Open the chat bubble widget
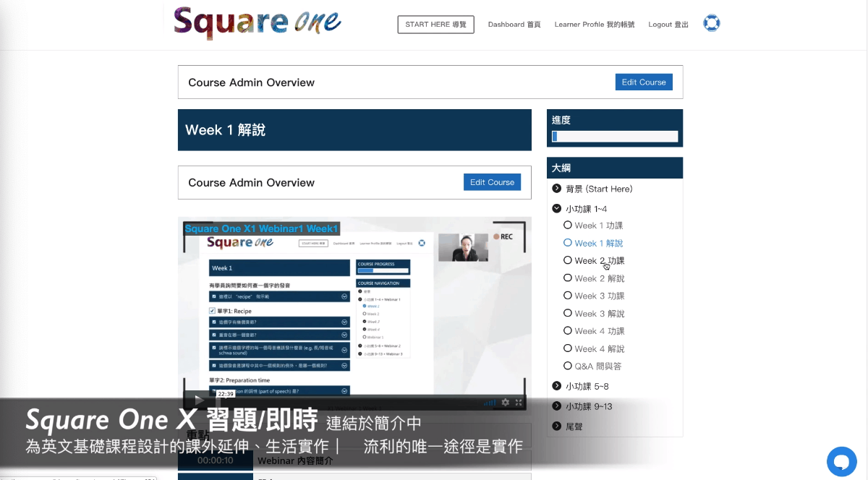 (841, 460)
